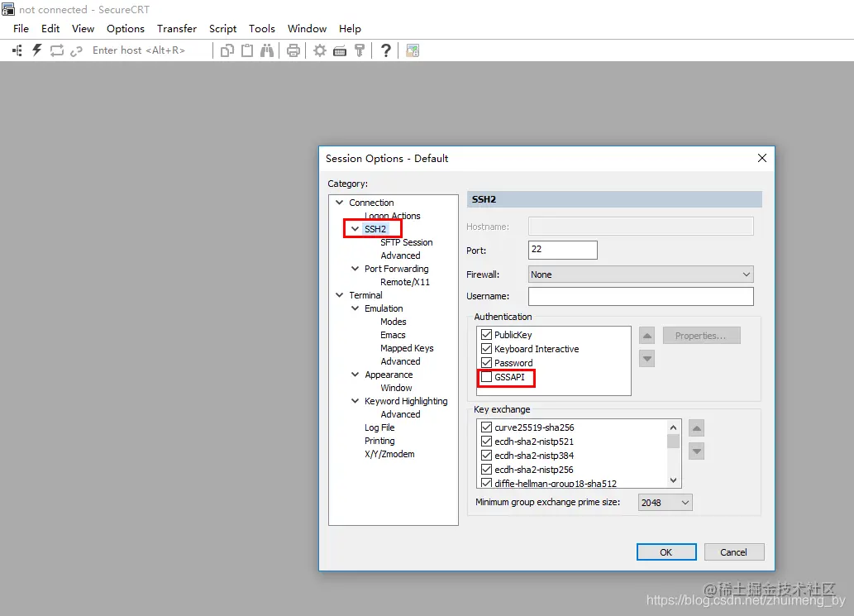The height and width of the screenshot is (616, 854).
Task: Select SFTP Session in category tree
Action: pos(406,242)
